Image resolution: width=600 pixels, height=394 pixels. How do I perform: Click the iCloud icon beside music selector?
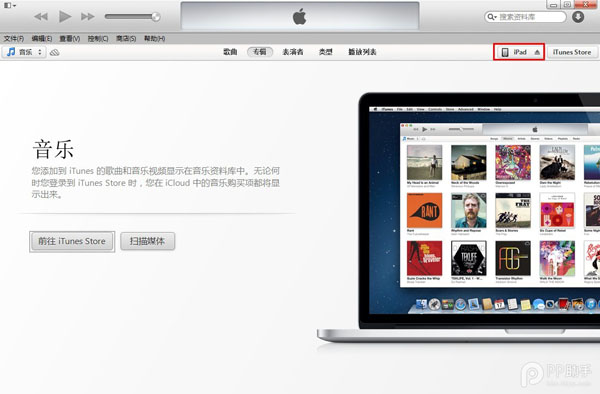click(55, 52)
